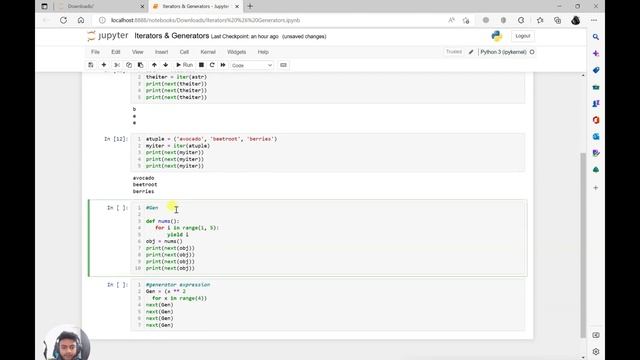Move the selected cell up
Image resolution: width=640 pixels, height=360 pixels.
[154, 65]
